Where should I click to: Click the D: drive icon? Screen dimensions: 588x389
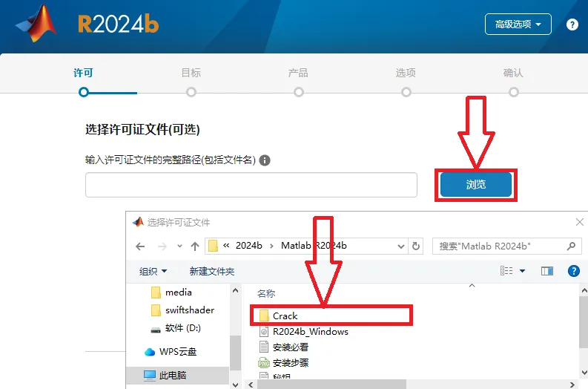click(156, 330)
